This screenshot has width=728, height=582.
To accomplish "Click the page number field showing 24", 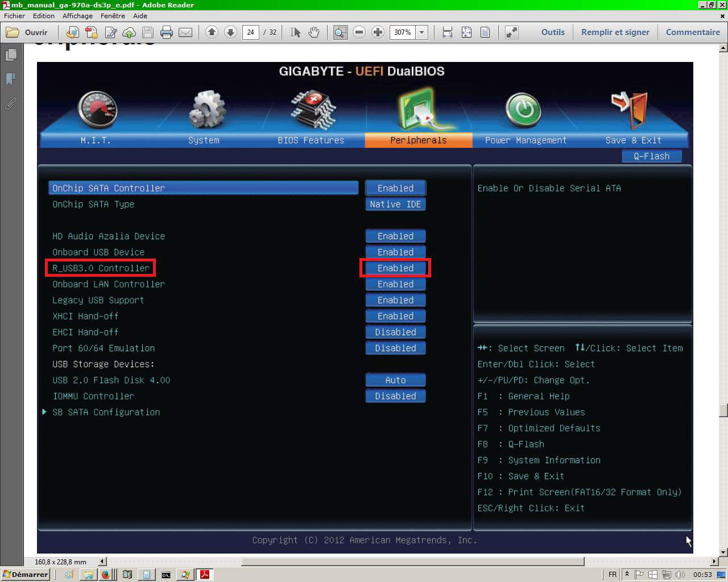I will point(251,32).
